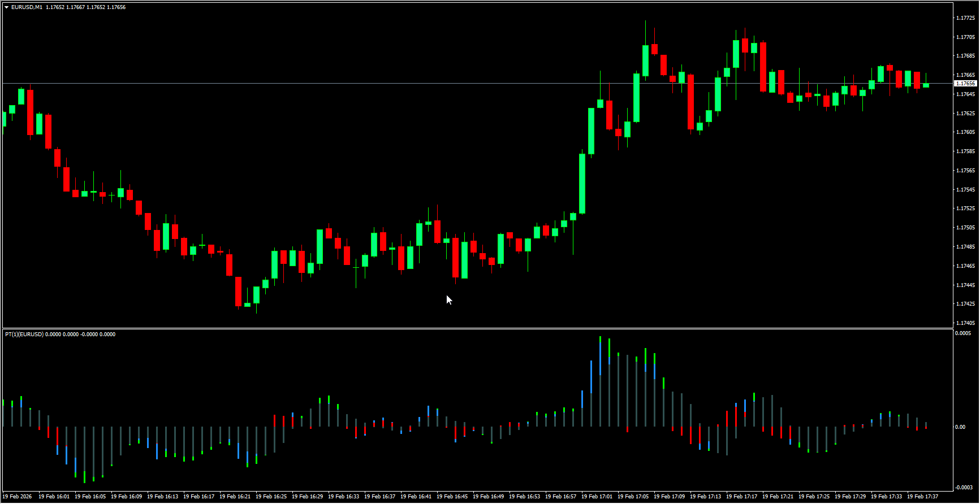The image size is (980, 504).
Task: Click the -0.0003 indicator scale value
Action: tap(964, 488)
